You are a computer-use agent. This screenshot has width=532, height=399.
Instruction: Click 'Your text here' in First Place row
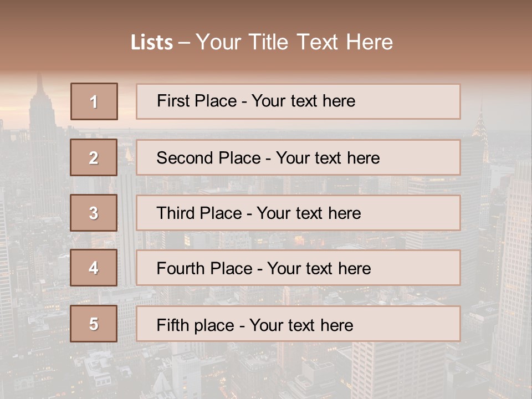[x=303, y=101]
